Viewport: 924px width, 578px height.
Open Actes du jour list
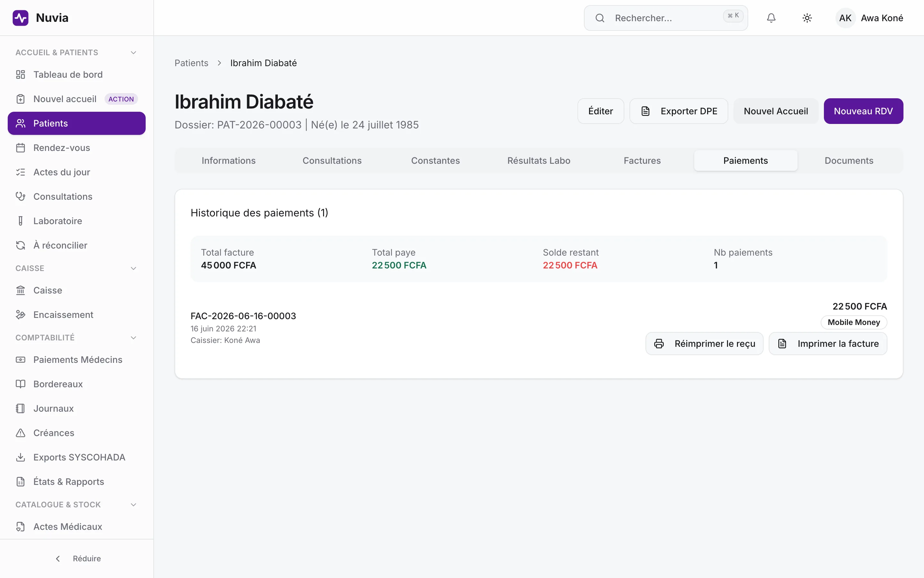[x=76, y=172]
